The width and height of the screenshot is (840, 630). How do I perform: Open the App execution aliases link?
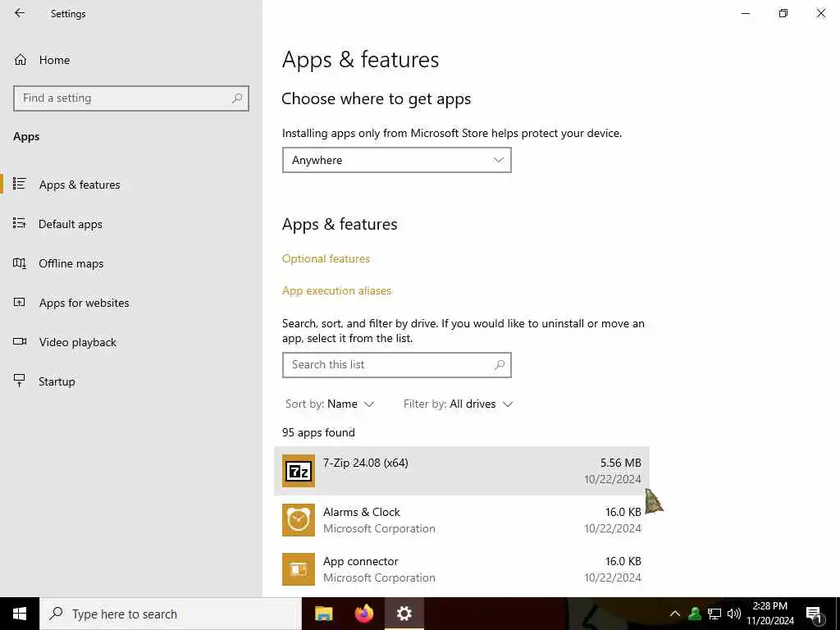(336, 291)
